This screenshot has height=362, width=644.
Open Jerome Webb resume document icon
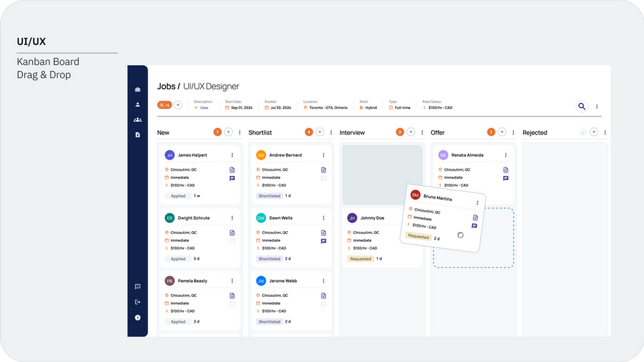click(324, 296)
